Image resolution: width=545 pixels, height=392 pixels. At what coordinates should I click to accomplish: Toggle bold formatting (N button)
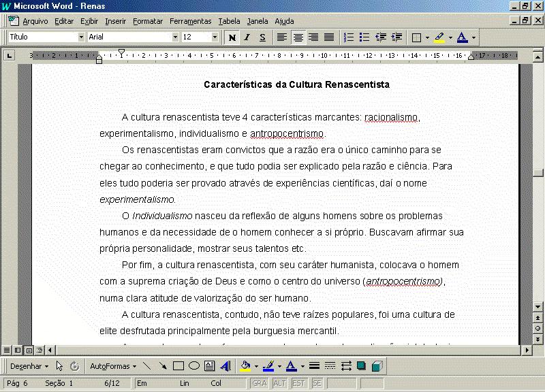(x=232, y=37)
